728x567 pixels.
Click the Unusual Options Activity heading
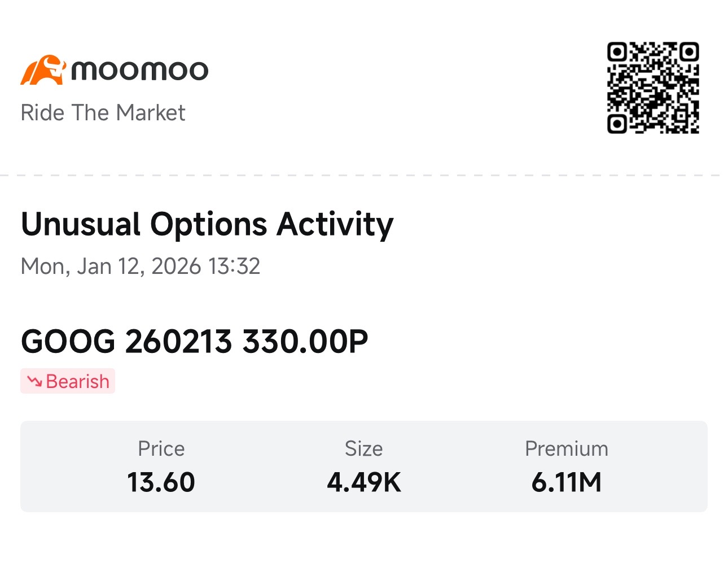click(x=207, y=224)
